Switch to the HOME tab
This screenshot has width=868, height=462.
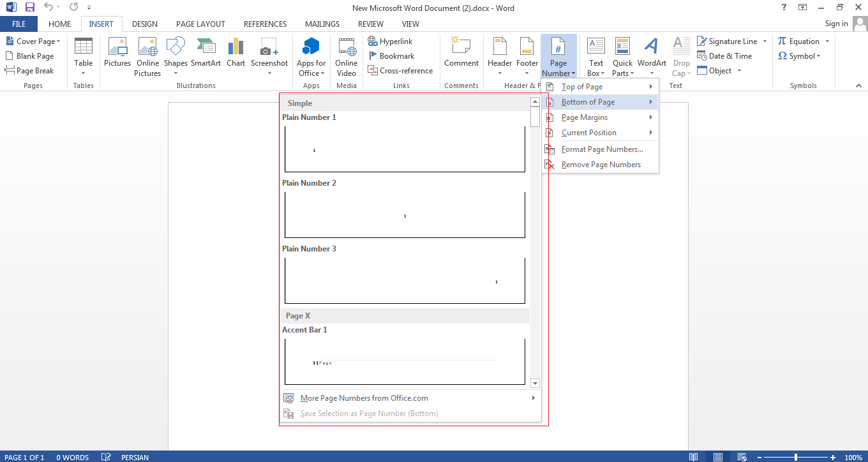tap(60, 24)
